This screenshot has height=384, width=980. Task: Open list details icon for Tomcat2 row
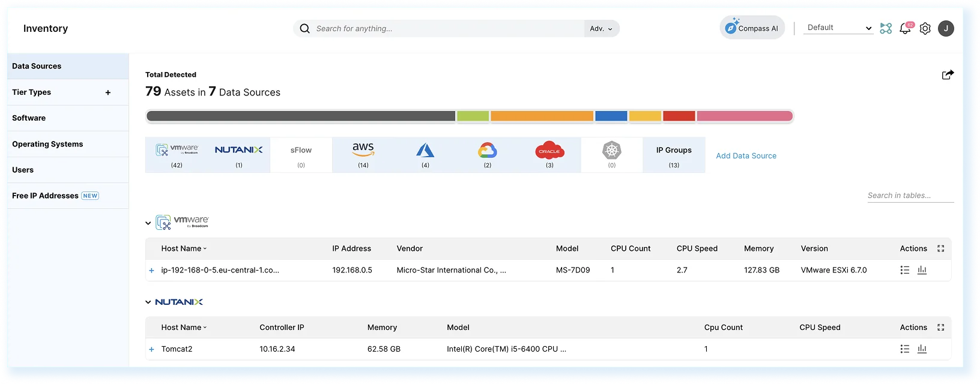[x=905, y=349]
